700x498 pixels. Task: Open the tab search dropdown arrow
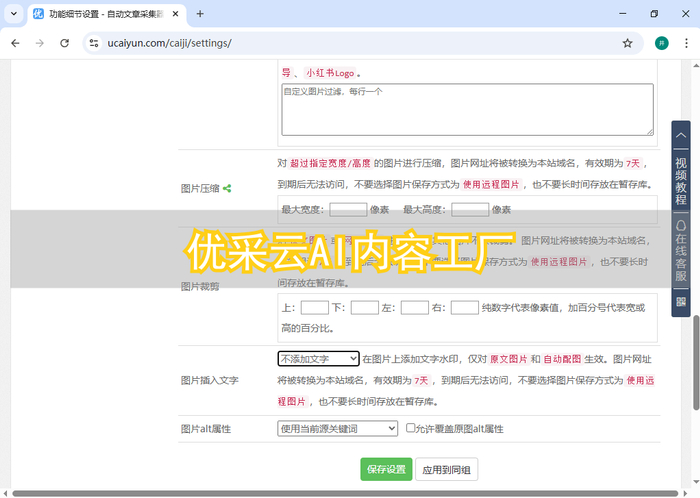click(x=14, y=14)
